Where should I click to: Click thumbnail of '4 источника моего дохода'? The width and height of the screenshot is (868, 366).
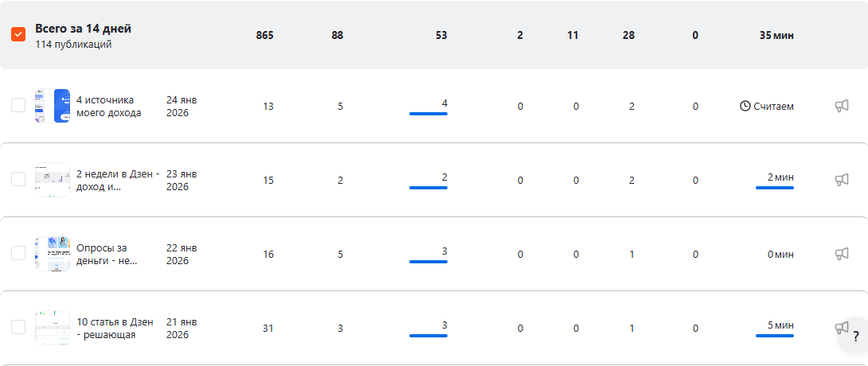(x=53, y=106)
